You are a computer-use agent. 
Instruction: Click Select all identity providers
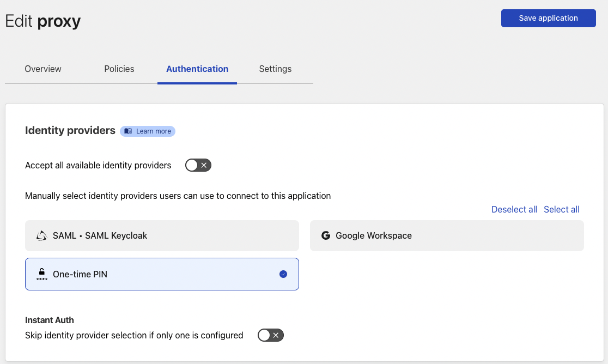coord(561,209)
